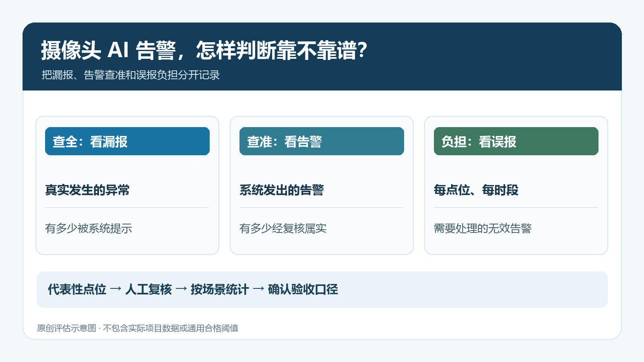Click the 按场景统计 step in the flow
Screen dimensions: 644x362
pos(220,289)
